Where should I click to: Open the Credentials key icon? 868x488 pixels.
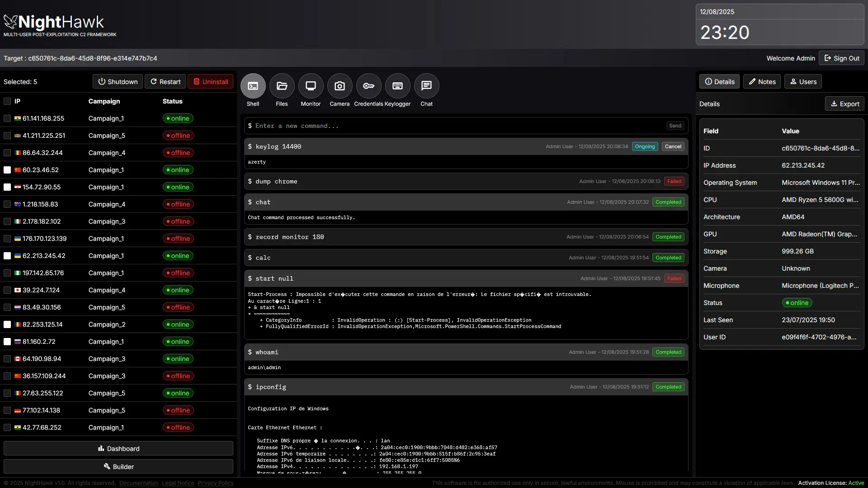(x=368, y=86)
